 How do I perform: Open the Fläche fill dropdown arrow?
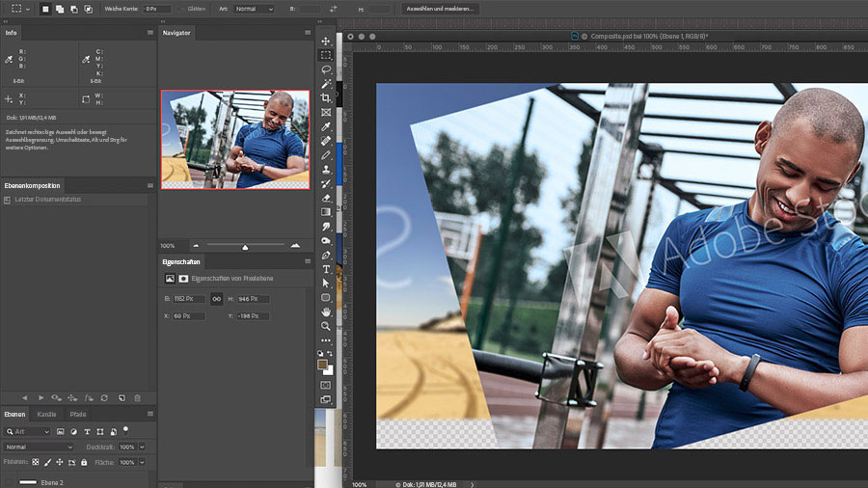[x=143, y=462]
